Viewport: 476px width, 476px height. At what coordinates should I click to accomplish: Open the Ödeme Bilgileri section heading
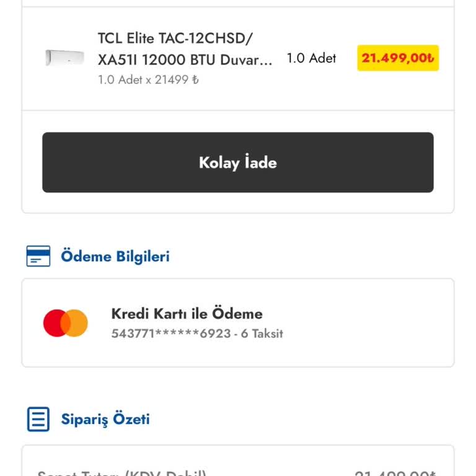(x=115, y=256)
